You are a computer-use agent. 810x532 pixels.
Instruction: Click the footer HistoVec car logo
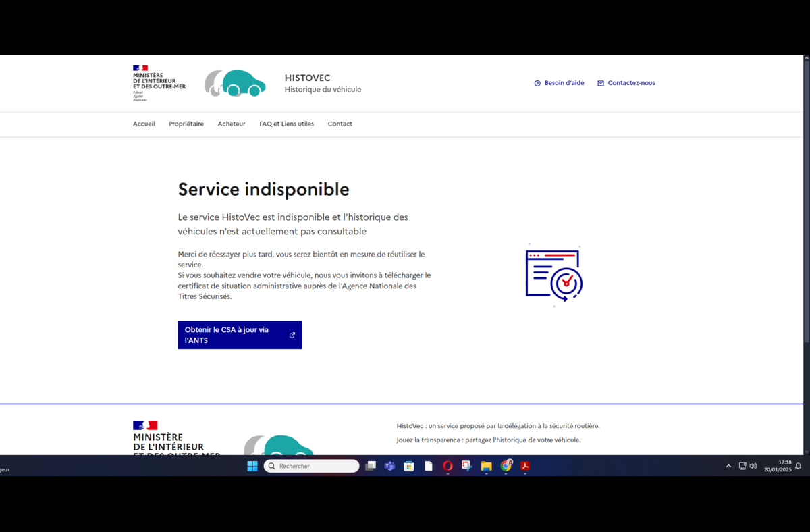279,445
